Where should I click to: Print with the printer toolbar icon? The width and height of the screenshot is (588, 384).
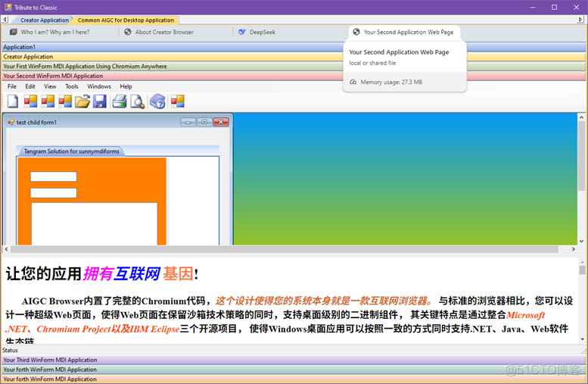(120, 101)
